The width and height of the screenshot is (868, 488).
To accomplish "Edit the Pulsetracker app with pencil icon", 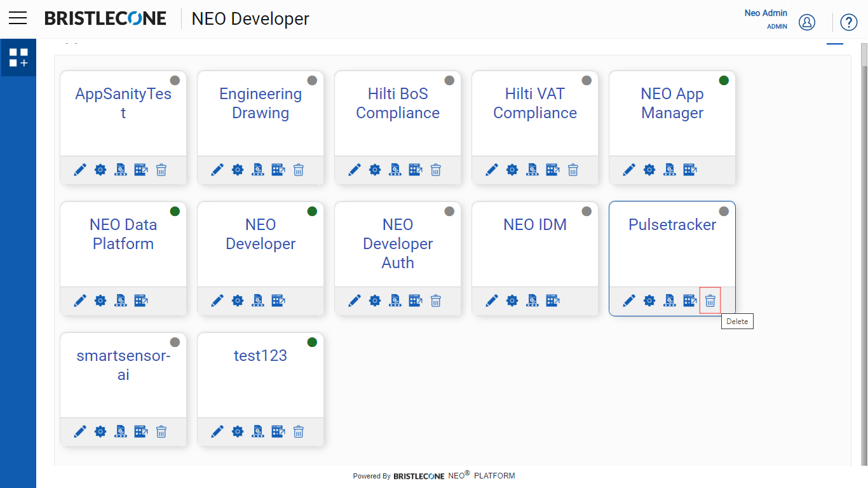I will coord(629,301).
